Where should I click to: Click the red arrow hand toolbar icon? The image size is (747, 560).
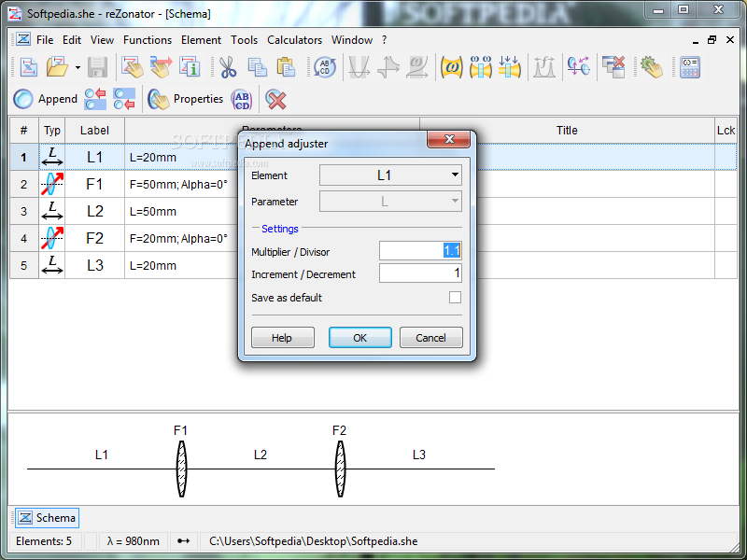click(x=161, y=67)
